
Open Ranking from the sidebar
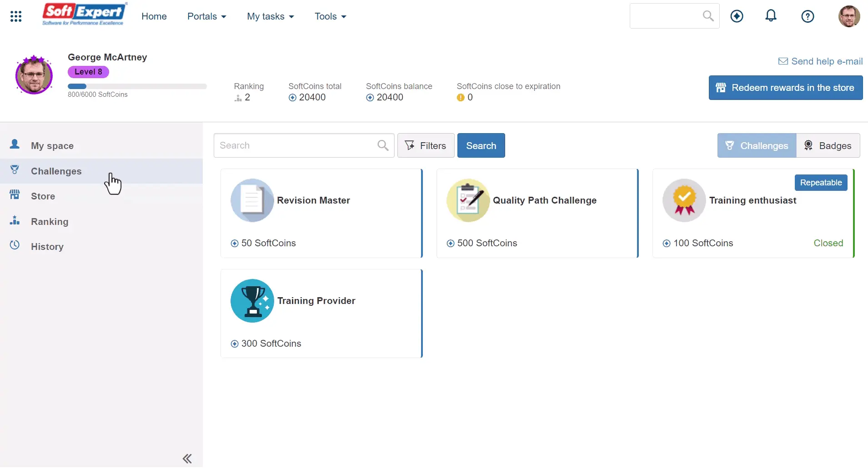click(x=49, y=222)
